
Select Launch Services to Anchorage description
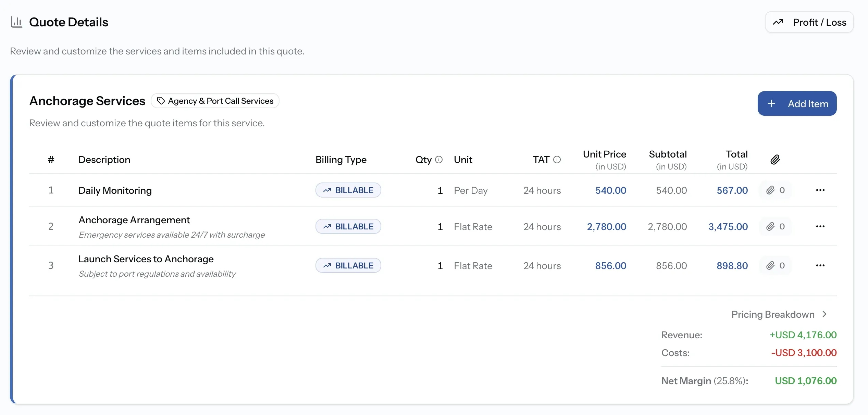click(x=146, y=259)
